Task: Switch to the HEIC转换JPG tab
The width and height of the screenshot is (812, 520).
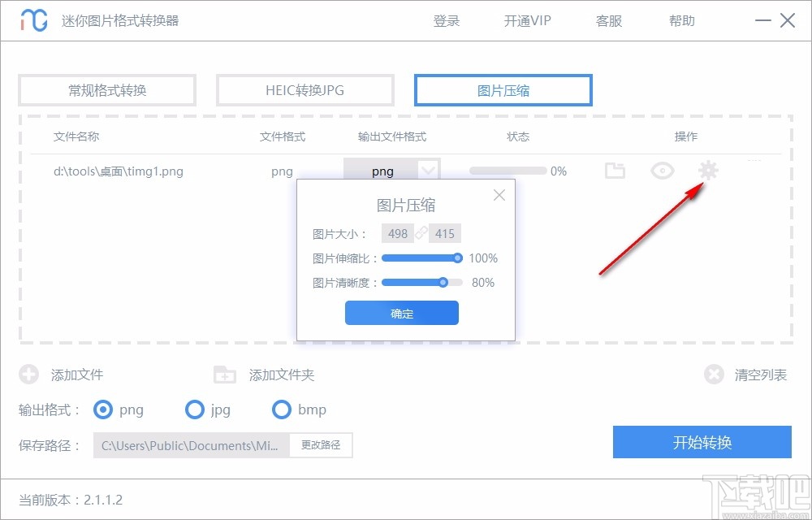Action: [304, 90]
